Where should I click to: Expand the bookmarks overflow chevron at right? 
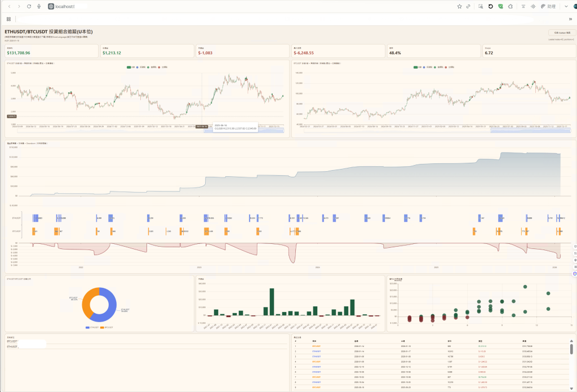570,19
